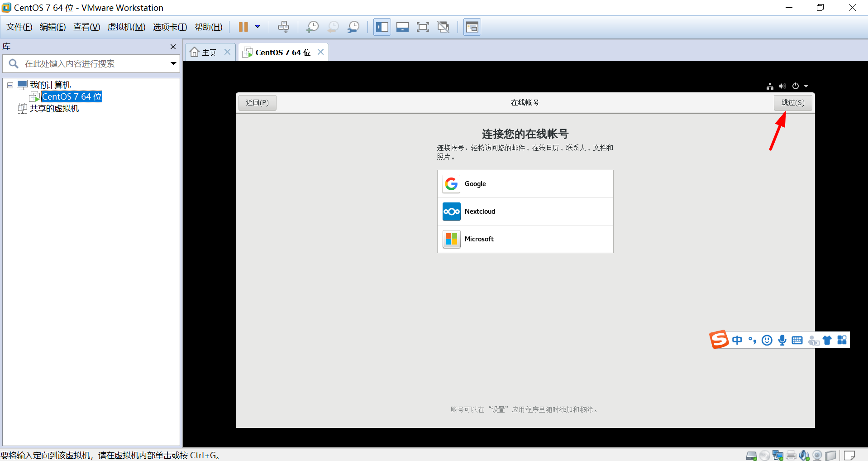Image resolution: width=868 pixels, height=461 pixels.
Task: Choose the Microsoft online account
Action: point(525,239)
